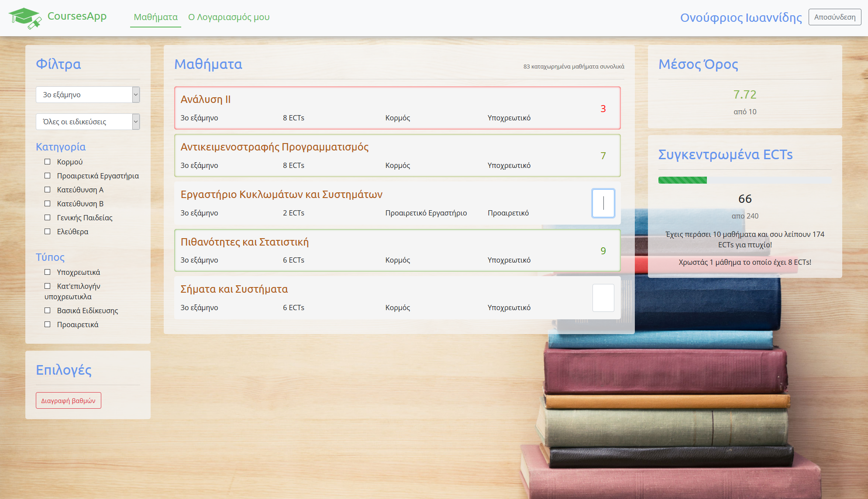Image resolution: width=868 pixels, height=499 pixels.
Task: Check the Προαιρετικά Εργαστήρια filter
Action: [48, 176]
